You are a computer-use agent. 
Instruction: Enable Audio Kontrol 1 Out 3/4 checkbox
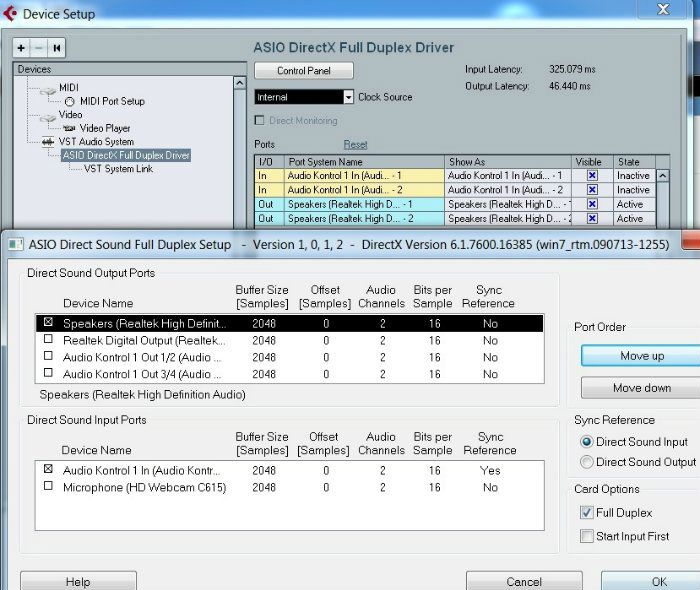[48, 373]
